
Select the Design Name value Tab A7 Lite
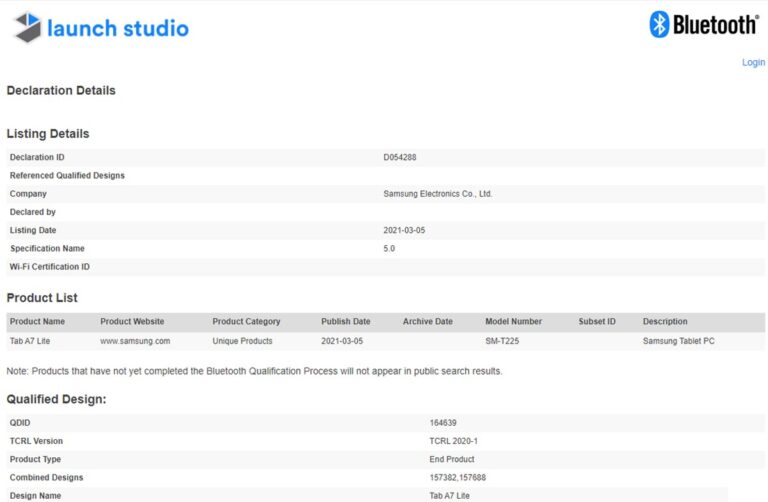449,496
